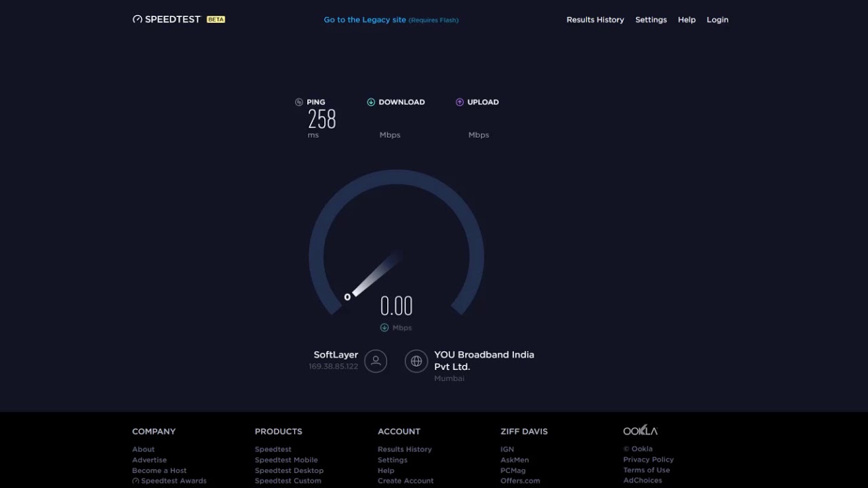Screen dimensions: 868x488
Task: Click Results History under Account footer
Action: tap(405, 449)
